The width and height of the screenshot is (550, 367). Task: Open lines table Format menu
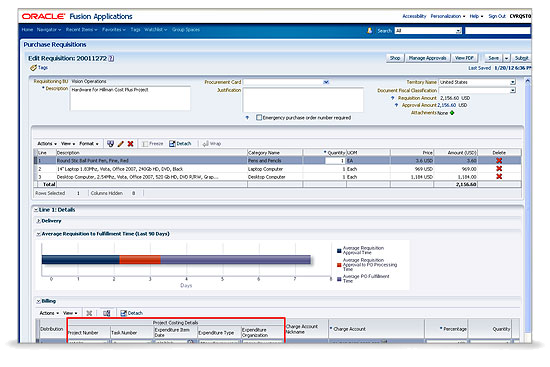coord(89,144)
